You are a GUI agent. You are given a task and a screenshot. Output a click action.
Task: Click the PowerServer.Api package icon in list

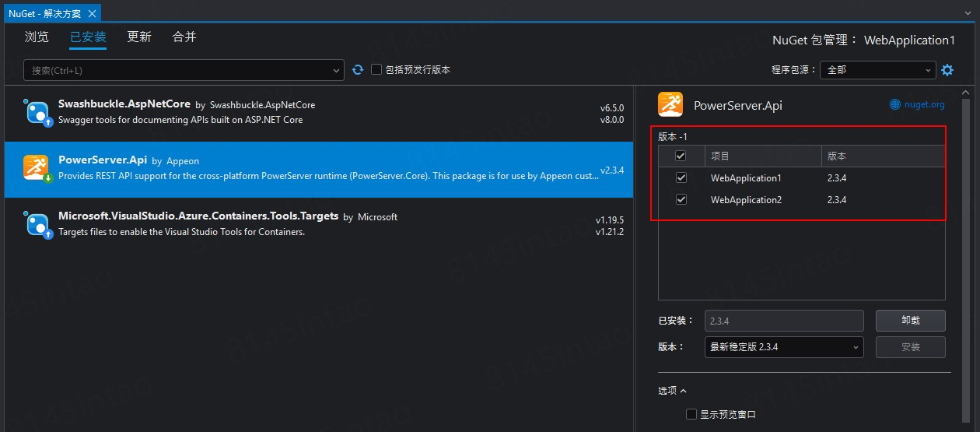[x=38, y=169]
